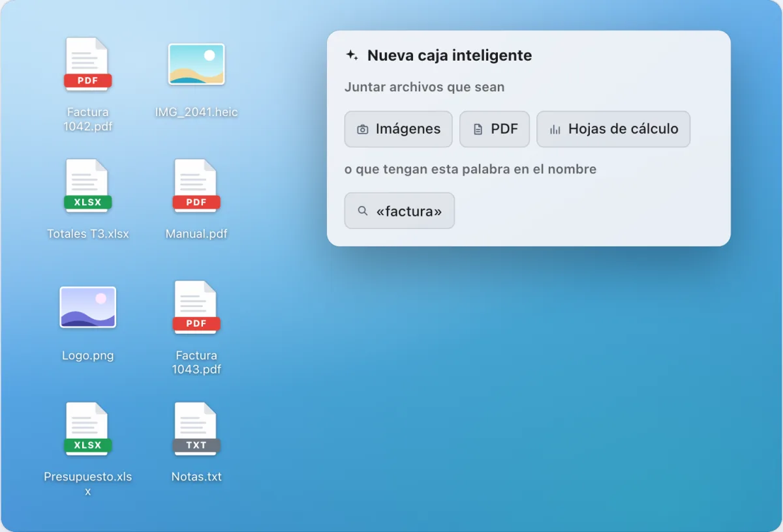Click the Logo.png file name label

click(x=88, y=355)
